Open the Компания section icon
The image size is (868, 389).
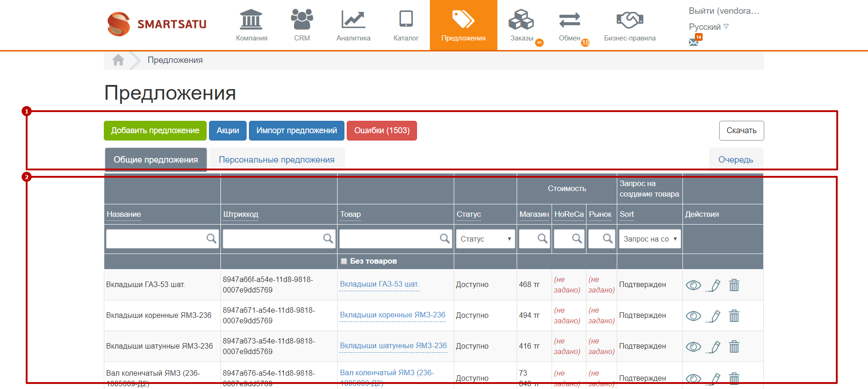[x=251, y=19]
